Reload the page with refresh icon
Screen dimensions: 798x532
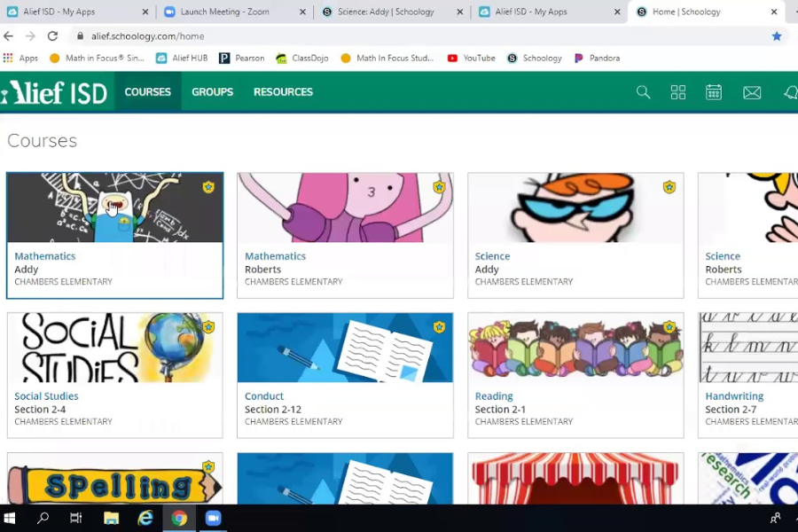(x=52, y=36)
